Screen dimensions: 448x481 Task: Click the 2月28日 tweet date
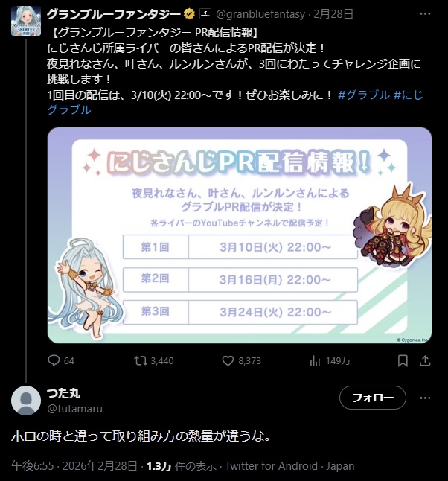(333, 14)
